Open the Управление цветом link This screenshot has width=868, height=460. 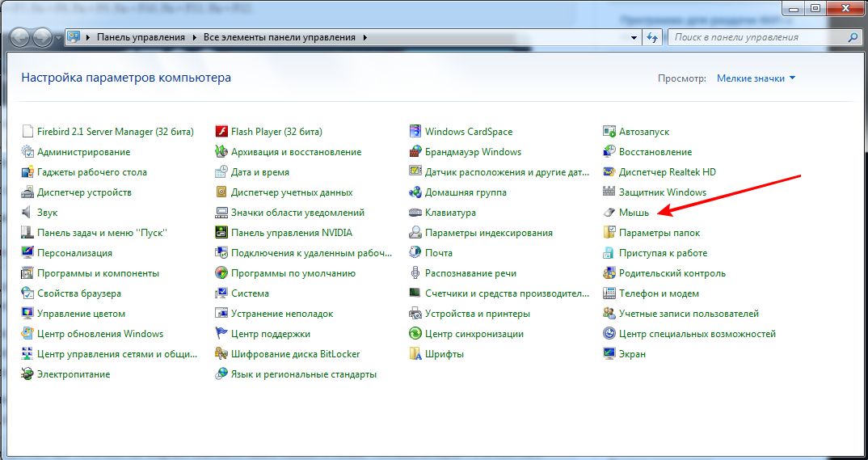coord(82,314)
